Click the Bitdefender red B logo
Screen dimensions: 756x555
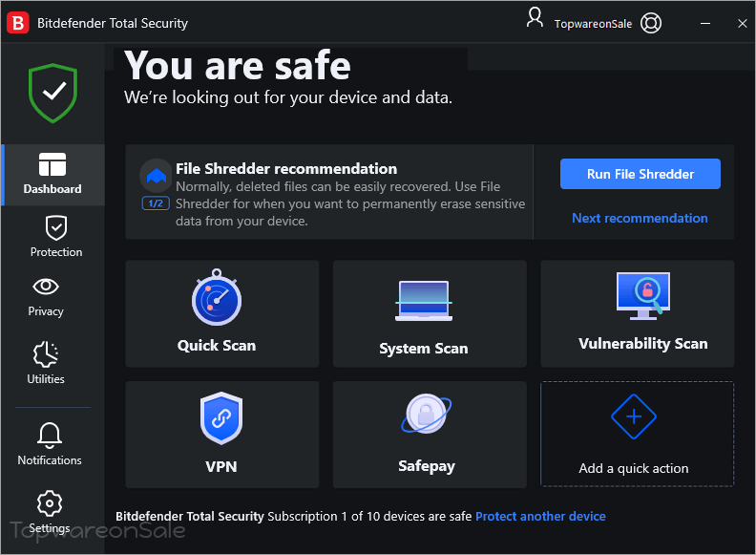click(18, 23)
